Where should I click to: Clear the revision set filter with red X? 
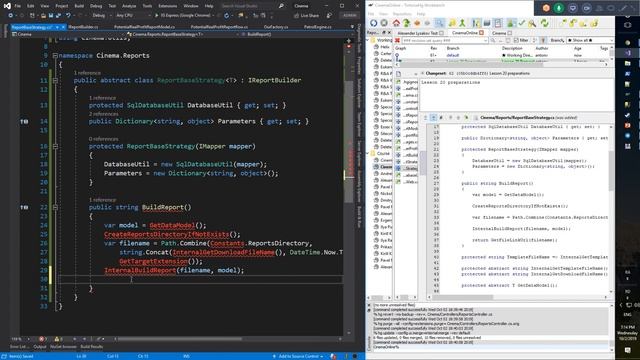(x=397, y=40)
